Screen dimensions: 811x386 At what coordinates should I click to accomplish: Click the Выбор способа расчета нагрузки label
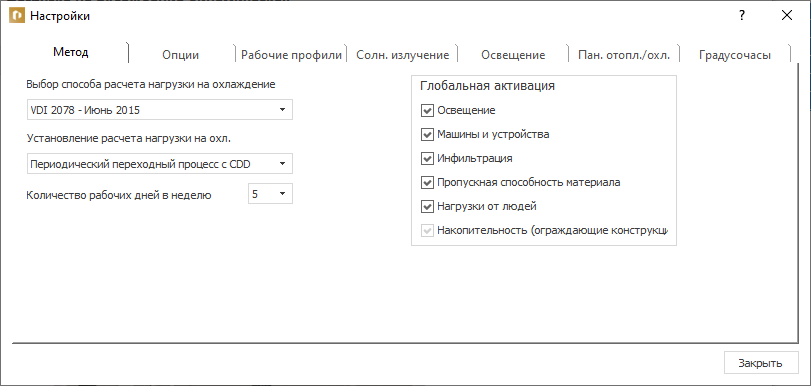[x=151, y=84]
